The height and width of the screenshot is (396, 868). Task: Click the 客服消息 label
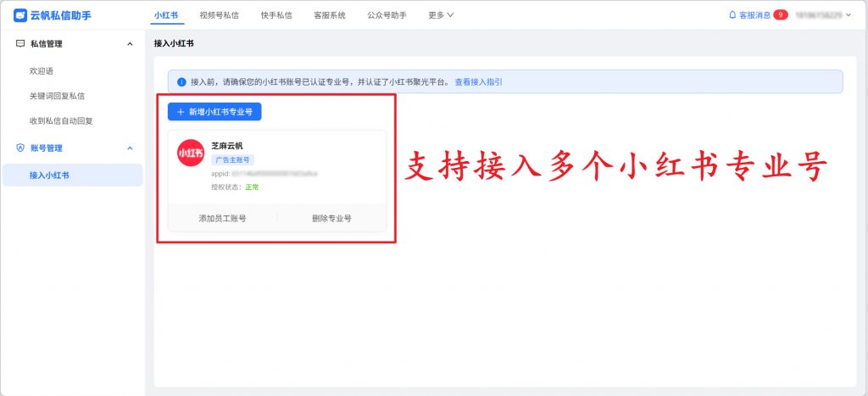point(755,15)
